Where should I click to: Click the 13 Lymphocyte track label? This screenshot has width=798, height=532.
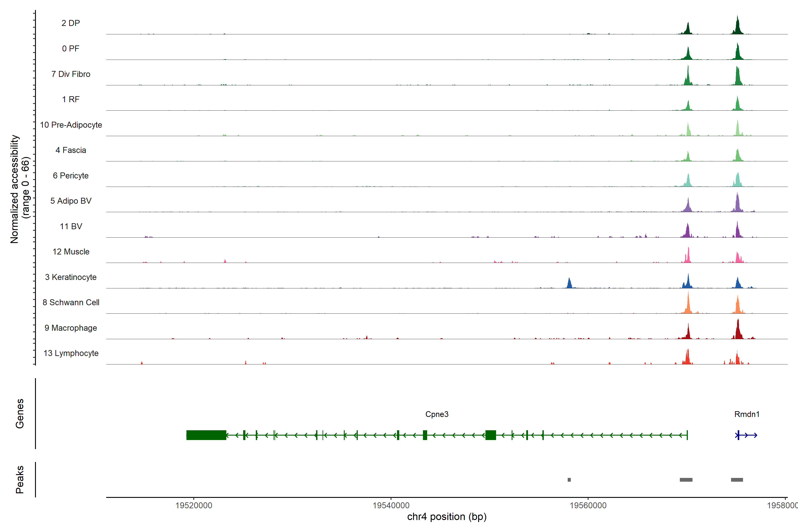pyautogui.click(x=71, y=353)
